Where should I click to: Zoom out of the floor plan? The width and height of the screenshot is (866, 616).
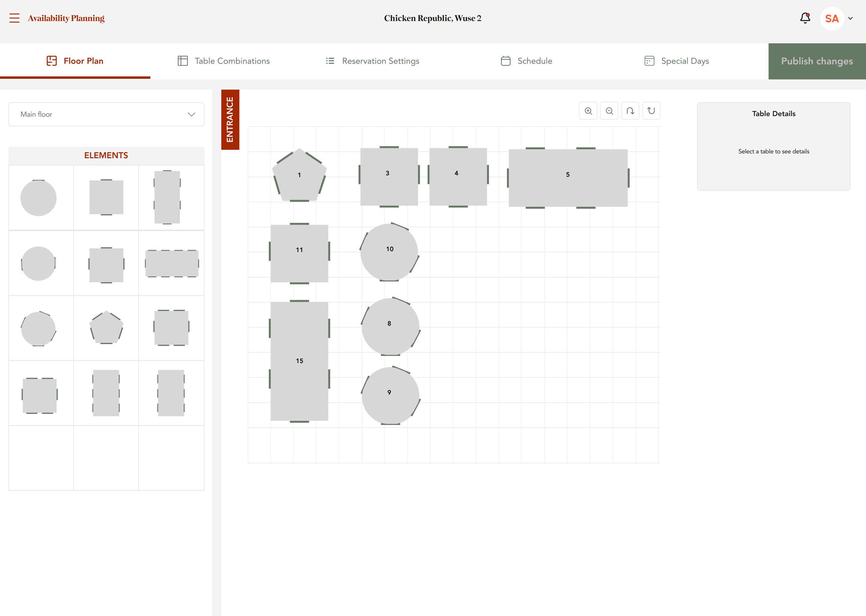tap(609, 111)
